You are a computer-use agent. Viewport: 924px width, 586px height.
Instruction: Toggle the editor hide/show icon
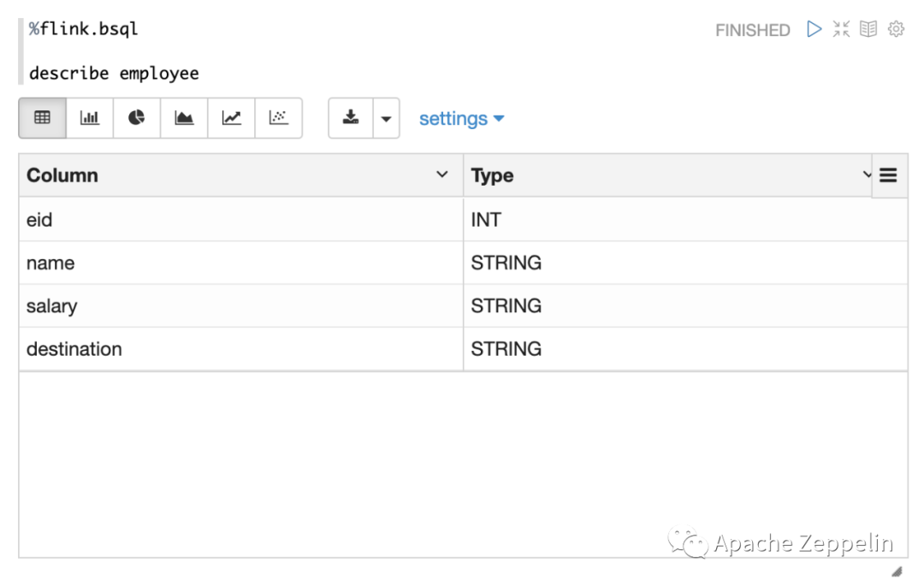pos(841,29)
